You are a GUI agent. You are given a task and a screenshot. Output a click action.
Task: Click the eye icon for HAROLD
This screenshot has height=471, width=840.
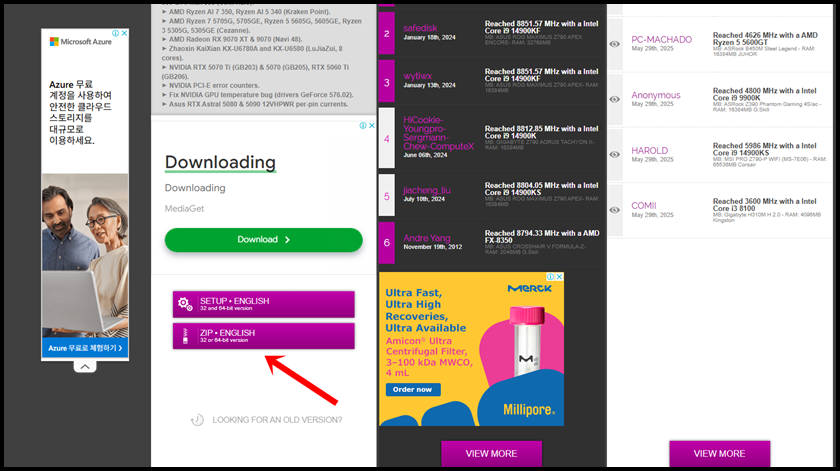[615, 154]
